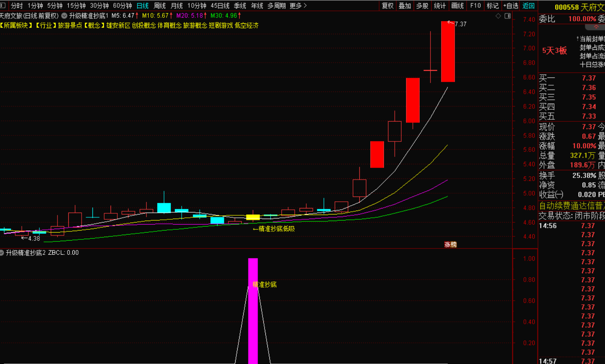Click the 雄安新区 concept link
Viewport: 605px width, 364px height.
pyautogui.click(x=118, y=25)
